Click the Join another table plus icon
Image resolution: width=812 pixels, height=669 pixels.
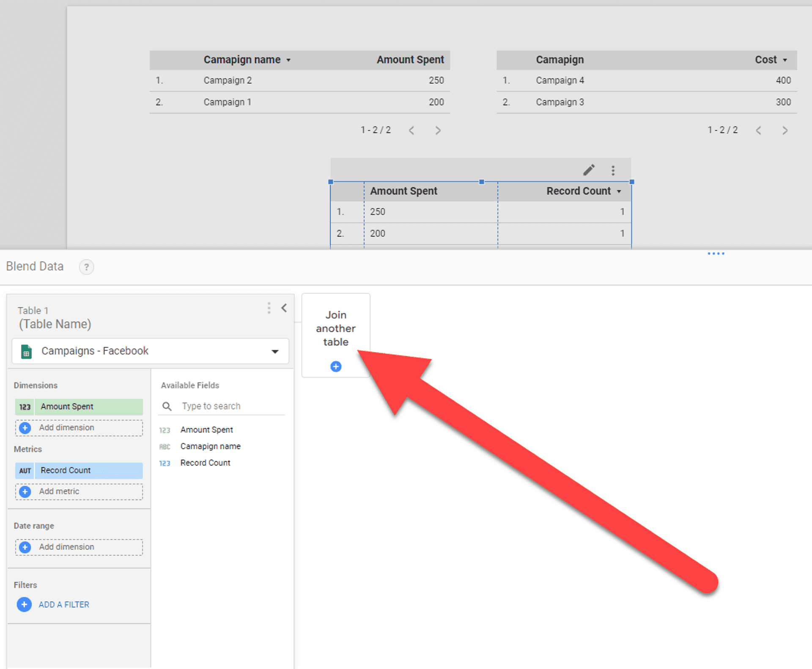[336, 366]
